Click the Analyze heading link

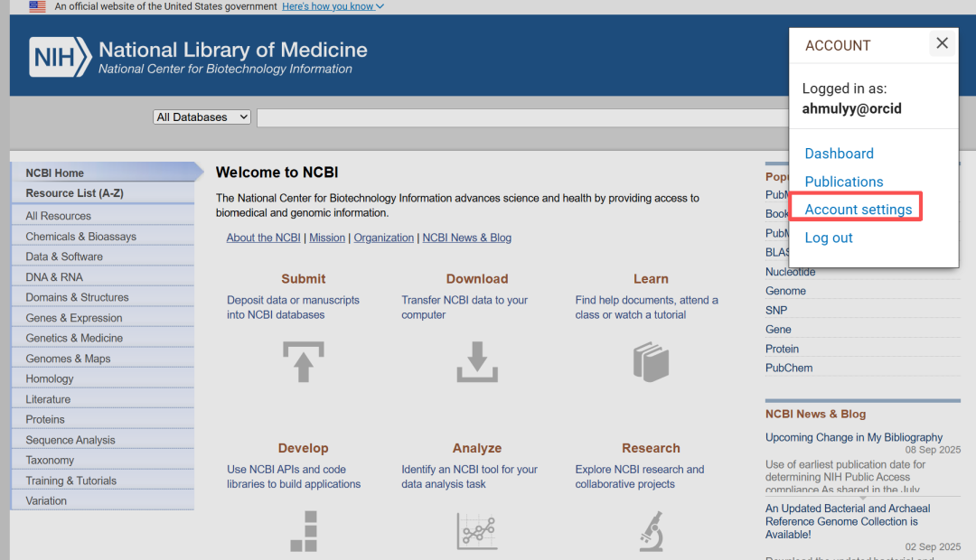point(477,448)
